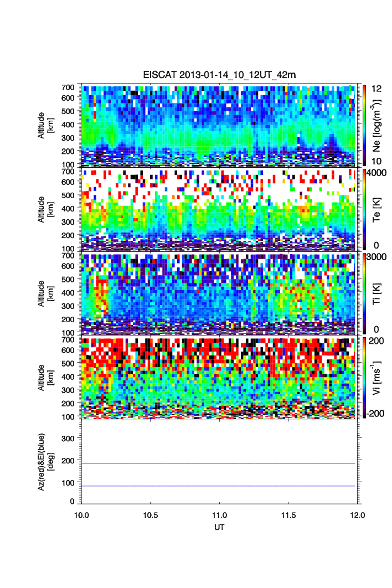Click the Te [K] colorbar label
The image size is (392, 588).
[376, 210]
